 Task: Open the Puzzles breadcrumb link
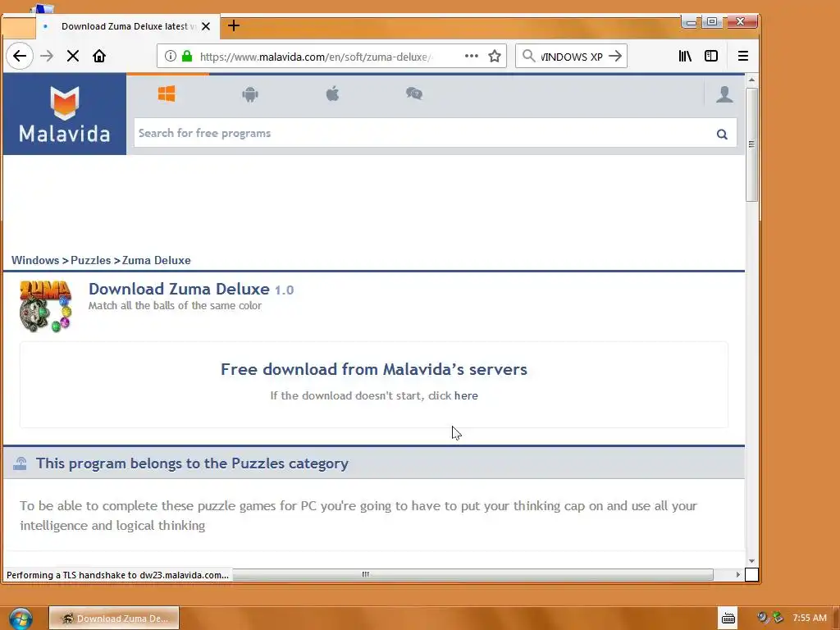tap(90, 260)
